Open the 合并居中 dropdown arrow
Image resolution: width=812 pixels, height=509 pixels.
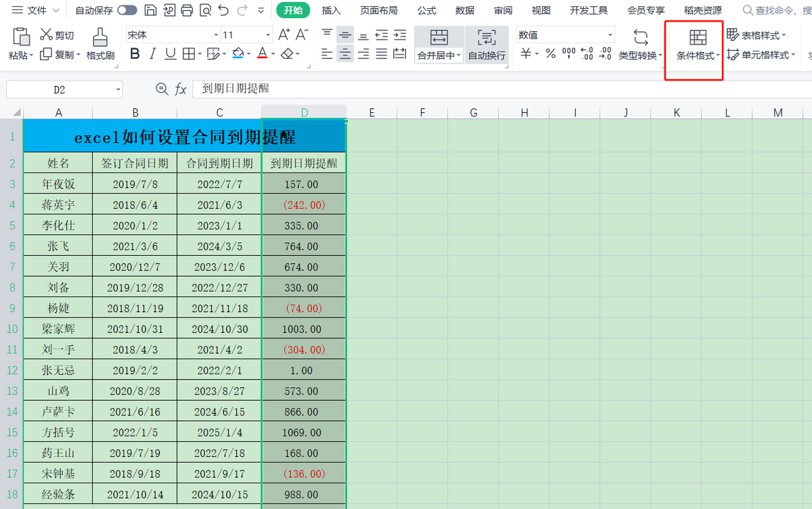click(459, 56)
